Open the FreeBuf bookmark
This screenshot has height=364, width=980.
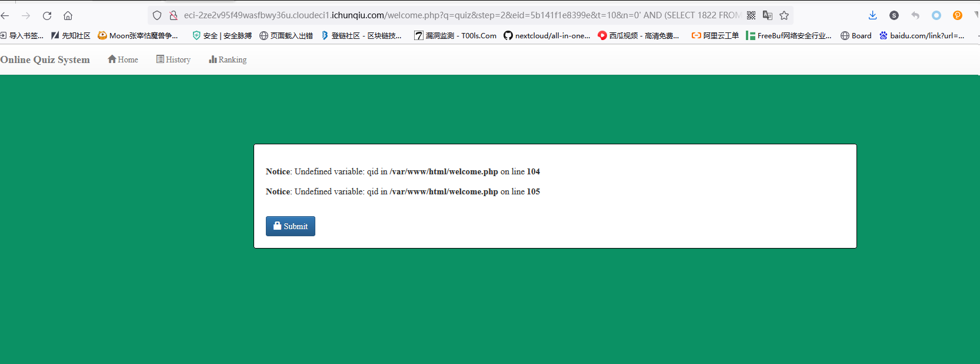tap(788, 35)
